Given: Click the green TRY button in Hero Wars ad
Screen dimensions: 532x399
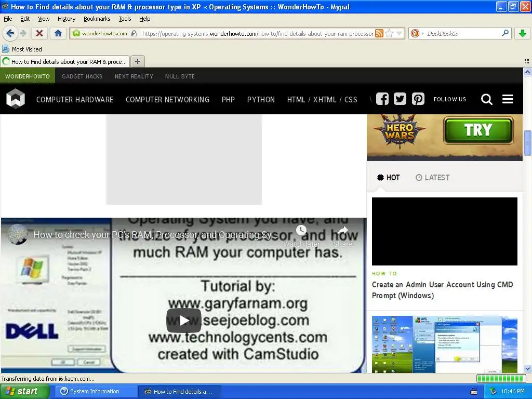Looking at the screenshot, I should coord(478,130).
